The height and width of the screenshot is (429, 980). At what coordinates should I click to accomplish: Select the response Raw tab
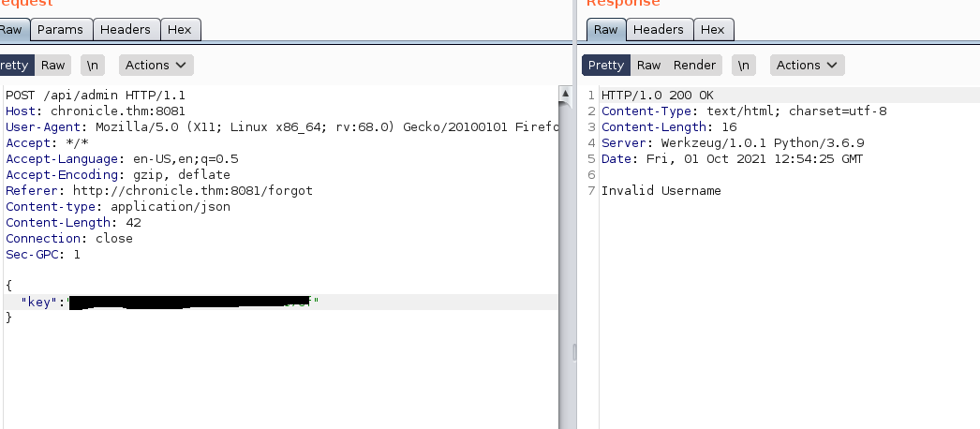tap(605, 30)
